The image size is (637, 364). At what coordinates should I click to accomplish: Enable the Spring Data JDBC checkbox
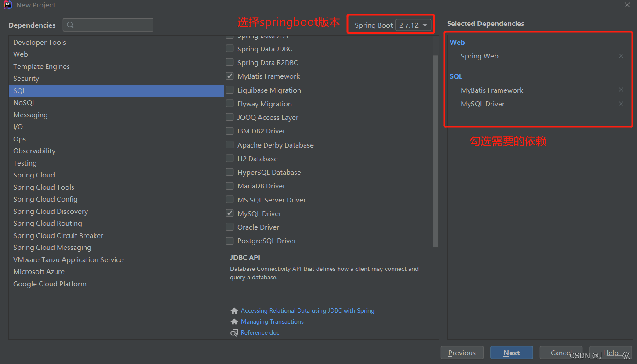229,49
